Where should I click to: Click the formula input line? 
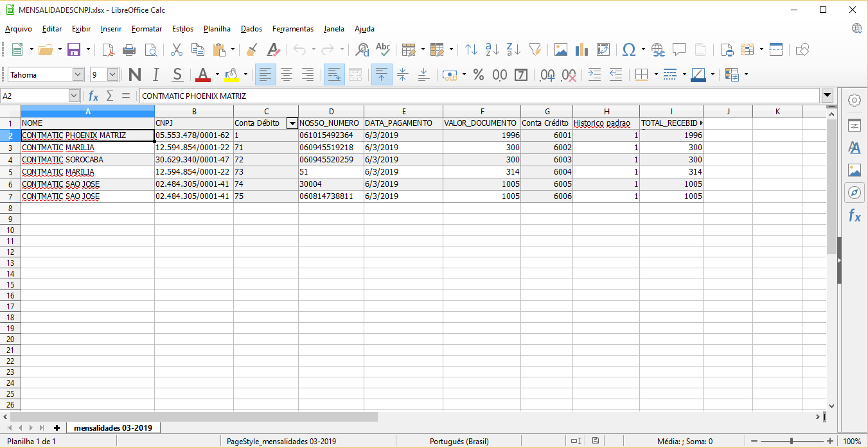[x=479, y=96]
